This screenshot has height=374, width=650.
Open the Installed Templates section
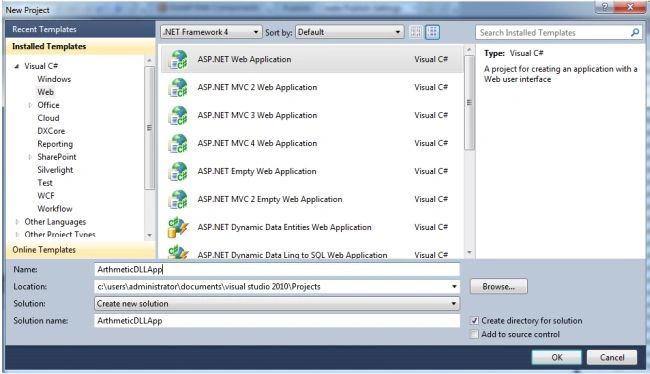(80, 46)
